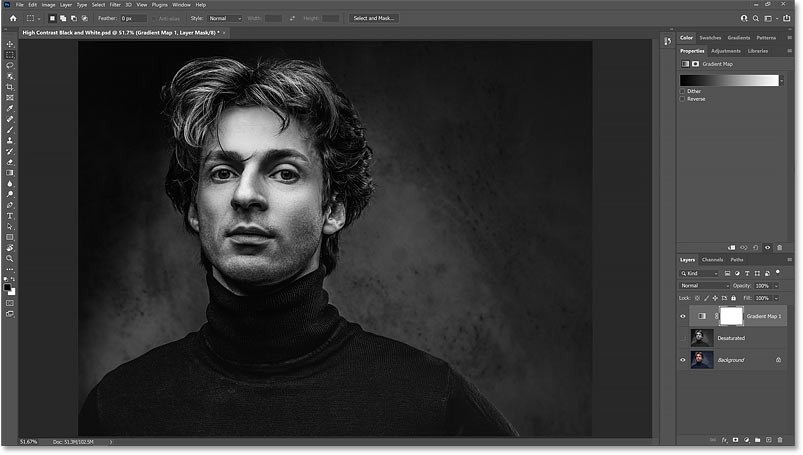Enable the Dither checkbox

click(683, 91)
